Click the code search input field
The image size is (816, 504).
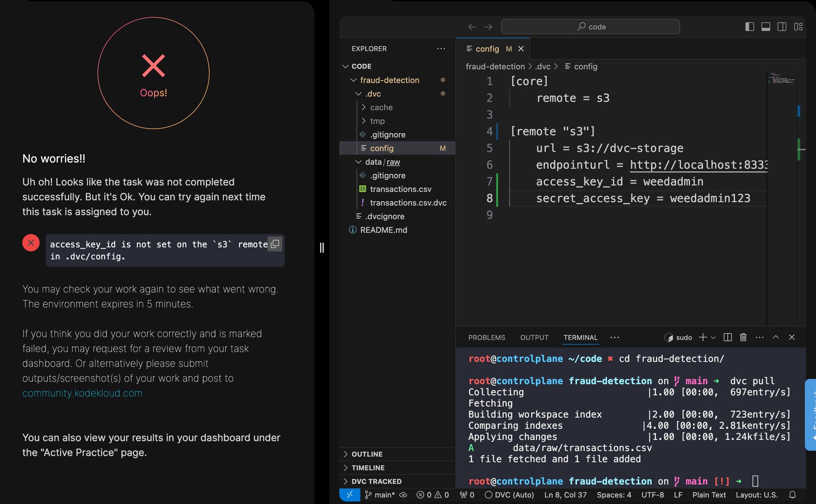590,27
